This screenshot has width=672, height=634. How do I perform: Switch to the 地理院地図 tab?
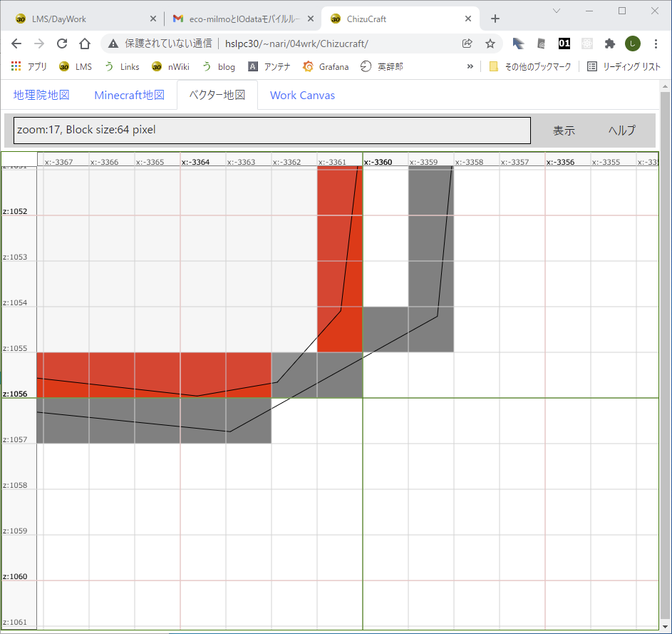(41, 95)
